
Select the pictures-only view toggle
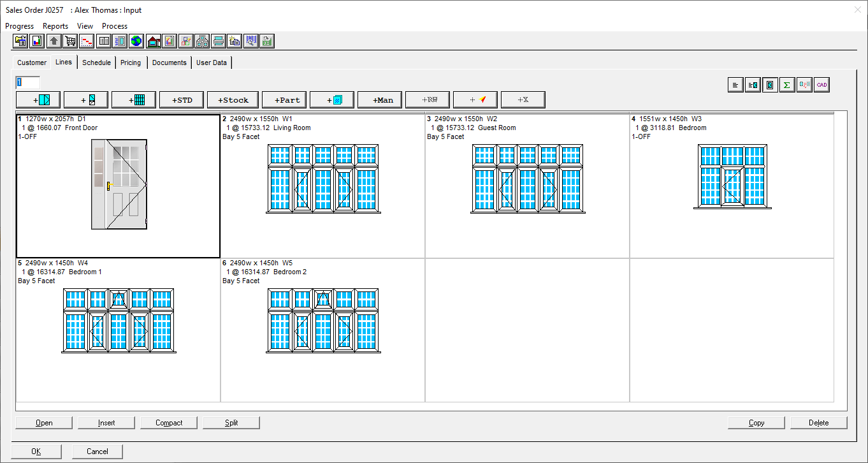click(770, 85)
